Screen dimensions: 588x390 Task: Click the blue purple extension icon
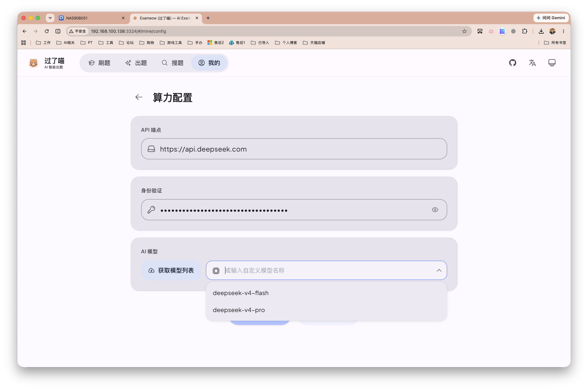502,31
